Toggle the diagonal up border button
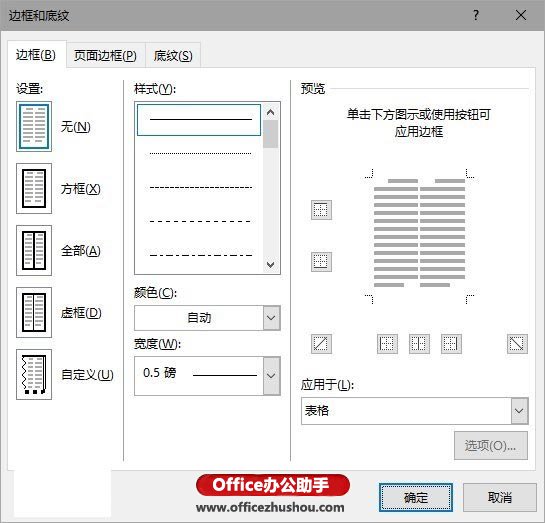Image resolution: width=545 pixels, height=523 pixels. tap(321, 344)
